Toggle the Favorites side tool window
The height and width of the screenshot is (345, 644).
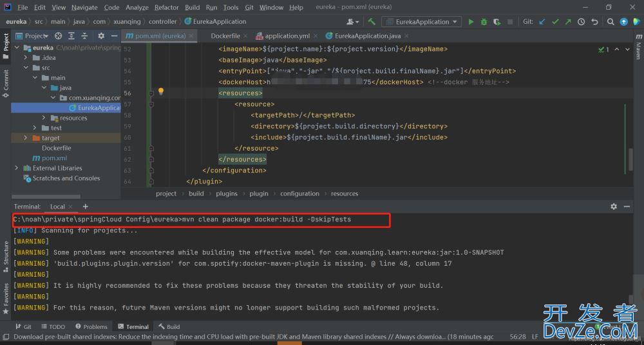[x=6, y=299]
